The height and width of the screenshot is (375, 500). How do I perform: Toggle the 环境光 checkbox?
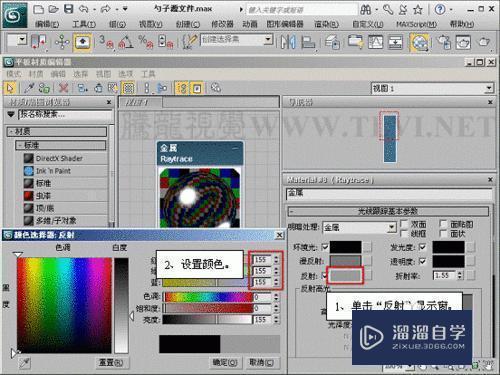[324, 247]
